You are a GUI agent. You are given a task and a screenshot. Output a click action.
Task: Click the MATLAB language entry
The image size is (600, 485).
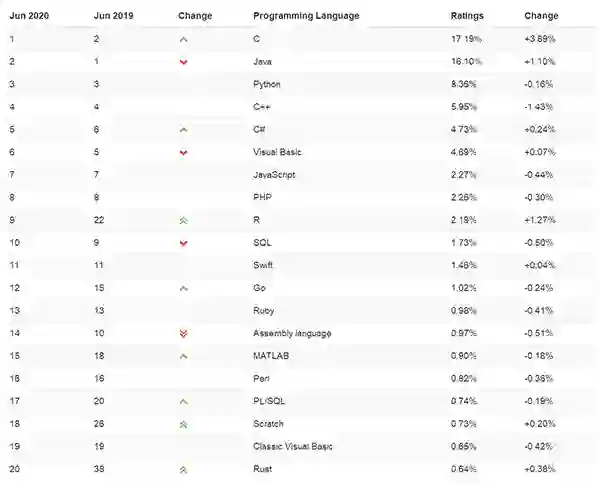[271, 355]
